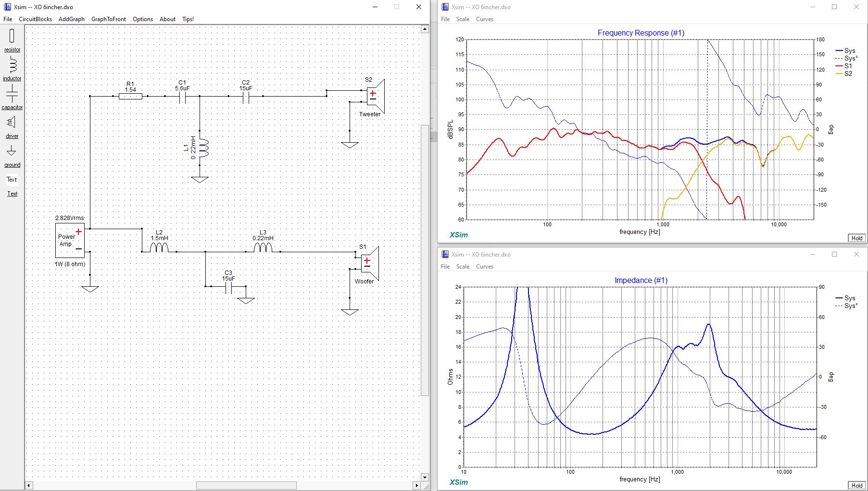Open the Tips! menu
Viewport: 868px width, 491px height.
coord(188,19)
